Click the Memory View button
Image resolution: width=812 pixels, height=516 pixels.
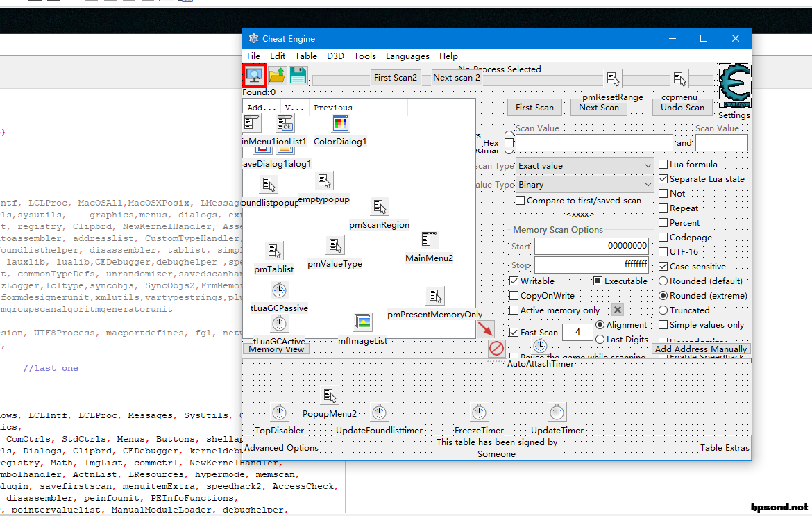tap(276, 349)
